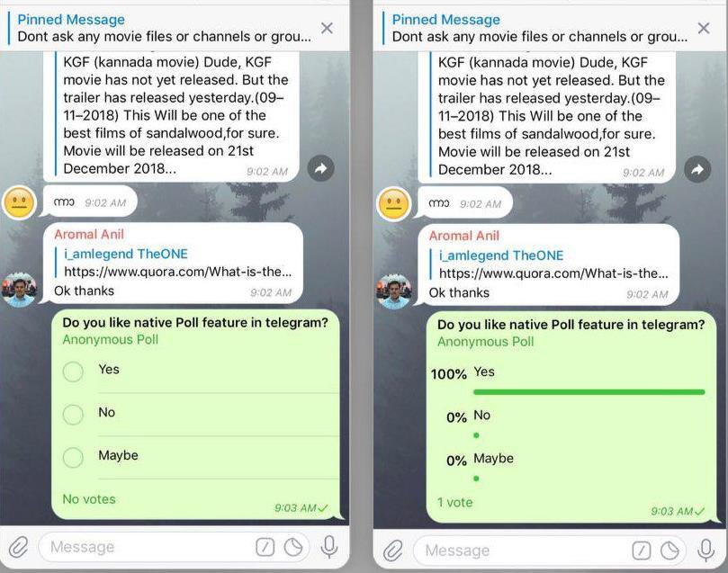Dismiss the pinned message in left chat

point(327,28)
